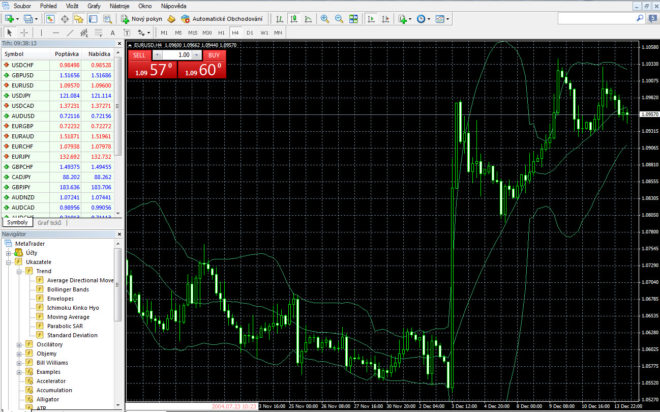Pick the Fibonacci retracement tool
The width and height of the screenshot is (660, 412).
[98, 32]
